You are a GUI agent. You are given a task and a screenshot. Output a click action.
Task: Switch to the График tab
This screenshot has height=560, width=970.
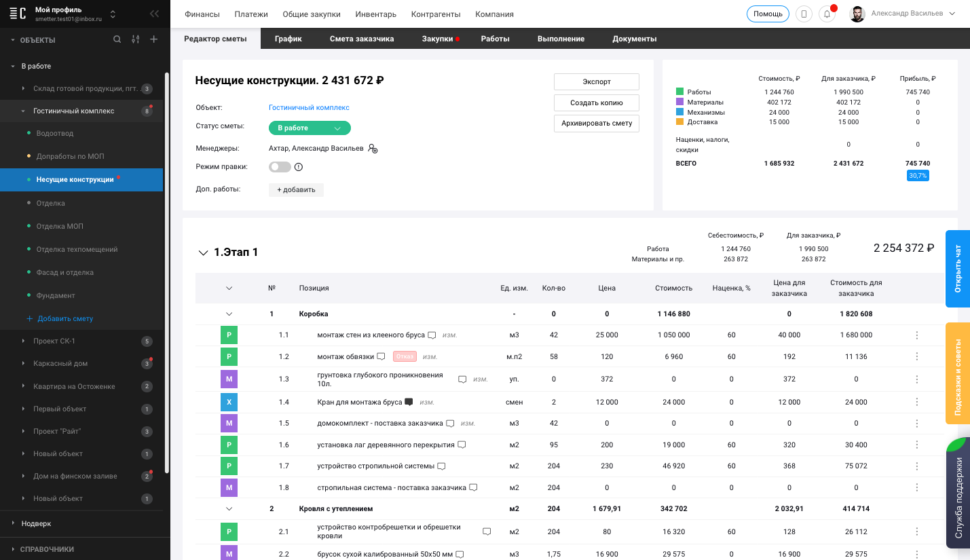click(x=288, y=39)
